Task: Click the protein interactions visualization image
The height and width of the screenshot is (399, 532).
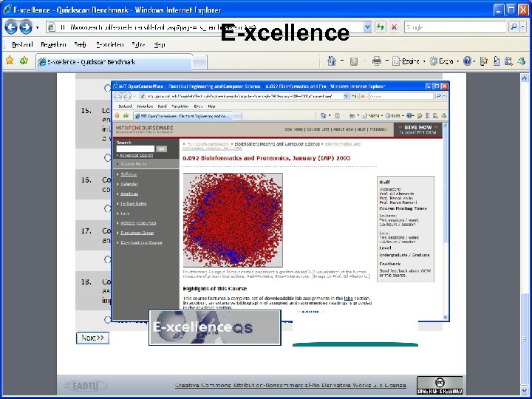Action: 233,220
